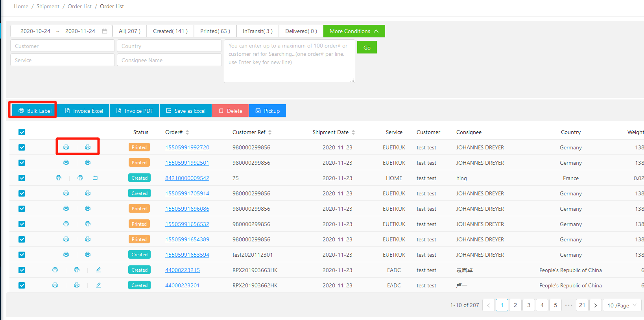Click second printer icon for order 15505991705914
The image size is (644, 320).
(88, 193)
